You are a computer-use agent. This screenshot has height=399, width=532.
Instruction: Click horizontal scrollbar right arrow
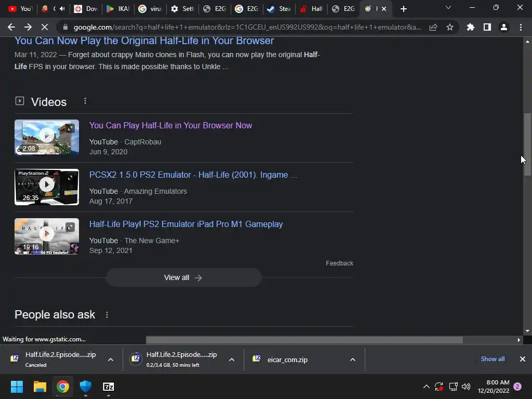(519, 340)
